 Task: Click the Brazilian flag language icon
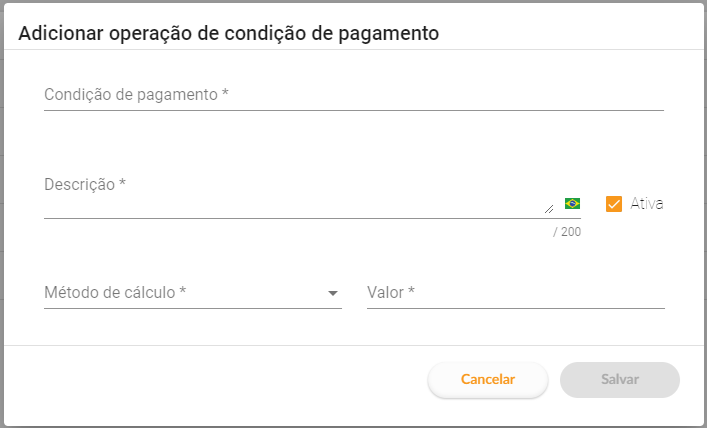[x=572, y=203]
